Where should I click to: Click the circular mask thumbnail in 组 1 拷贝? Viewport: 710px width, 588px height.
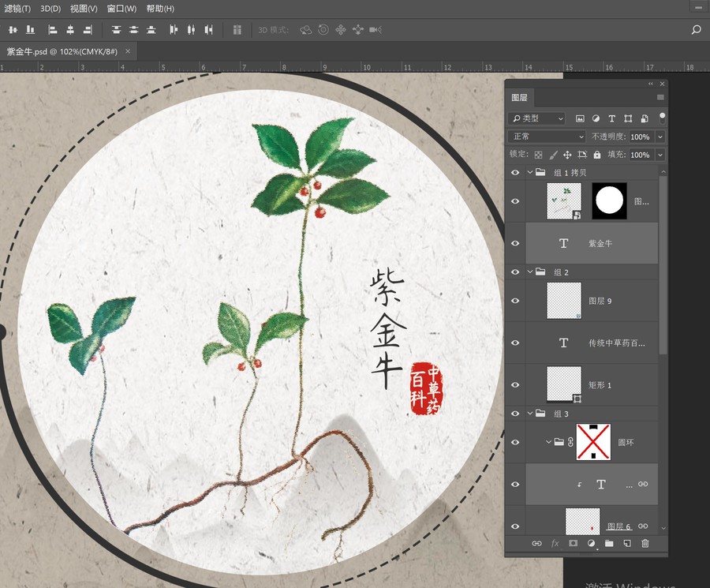coord(610,201)
